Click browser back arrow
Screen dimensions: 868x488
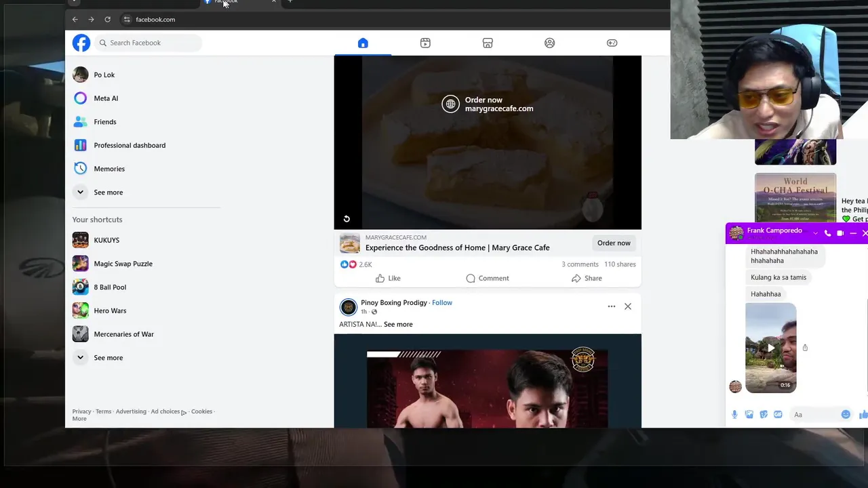(75, 20)
